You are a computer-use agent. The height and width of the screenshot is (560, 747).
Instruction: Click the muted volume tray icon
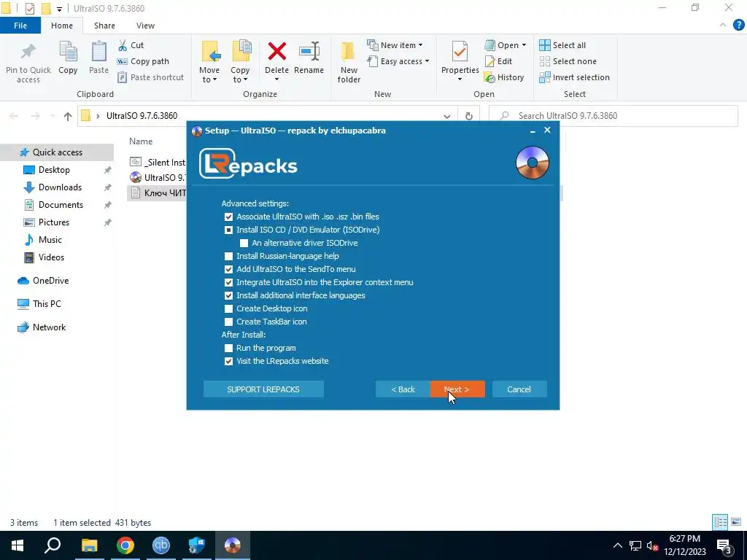[652, 545]
